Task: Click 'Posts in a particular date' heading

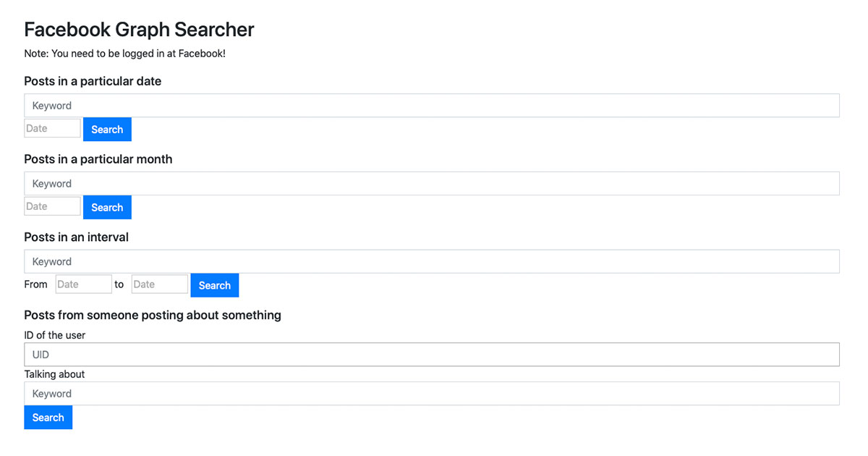Action: coord(93,81)
